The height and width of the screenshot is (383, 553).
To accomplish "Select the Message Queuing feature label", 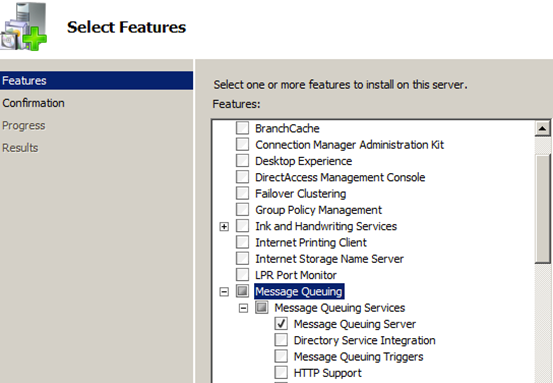I will tap(299, 292).
